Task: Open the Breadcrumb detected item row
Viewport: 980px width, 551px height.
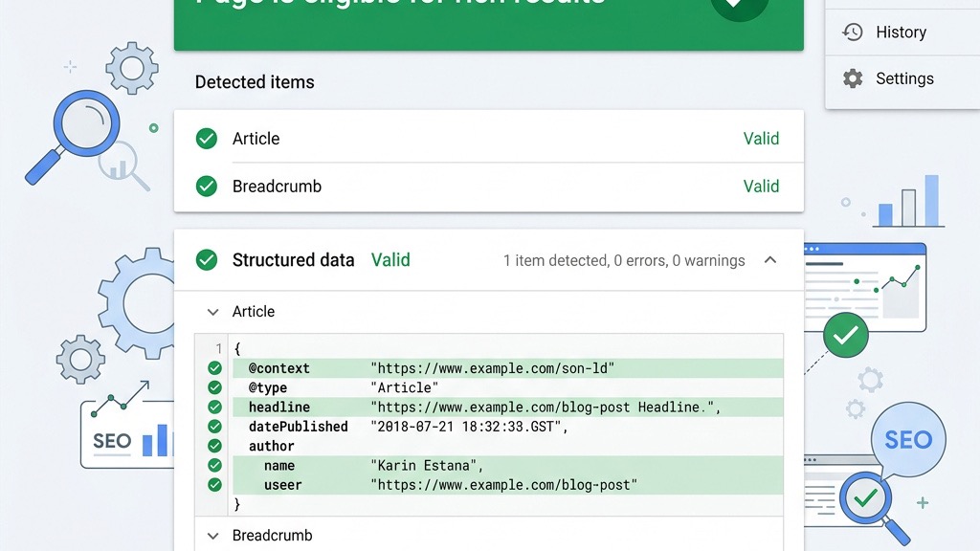Action: pos(277,187)
